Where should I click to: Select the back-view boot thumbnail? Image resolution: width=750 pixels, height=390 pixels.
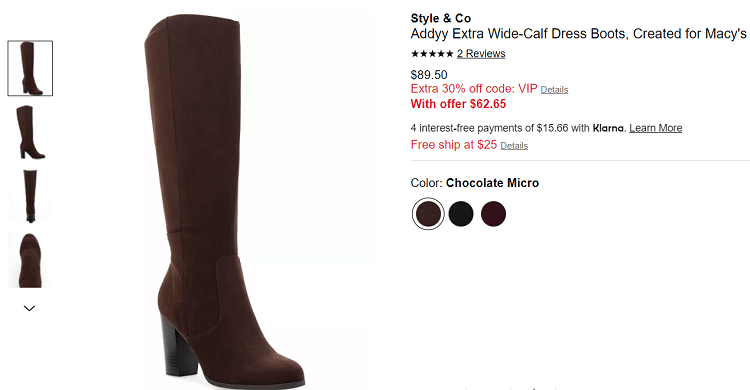pos(30,196)
